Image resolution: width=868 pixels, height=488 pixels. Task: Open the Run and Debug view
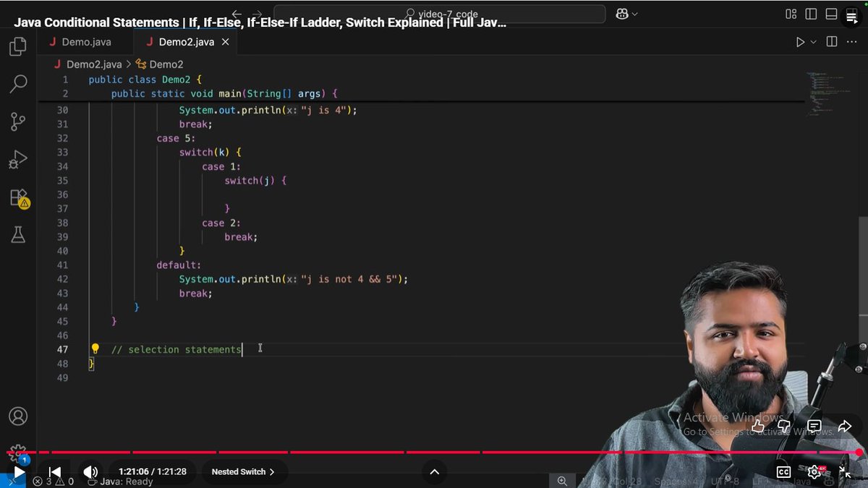[18, 159]
